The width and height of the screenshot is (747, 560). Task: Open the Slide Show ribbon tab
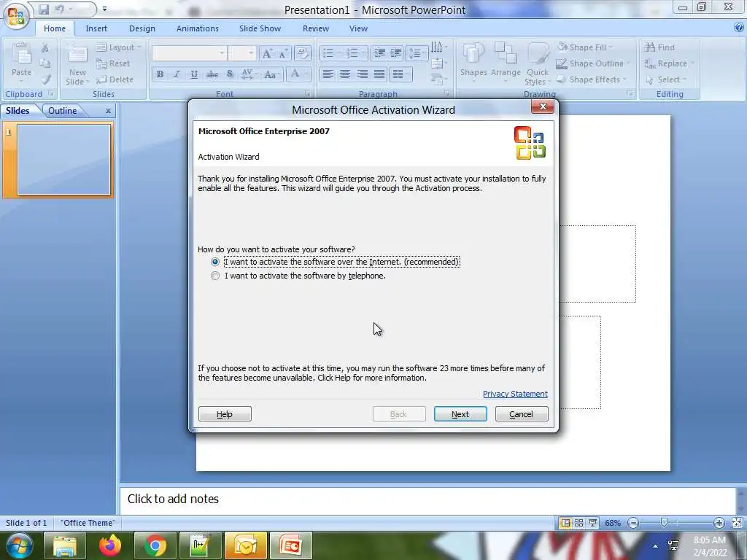coord(260,28)
